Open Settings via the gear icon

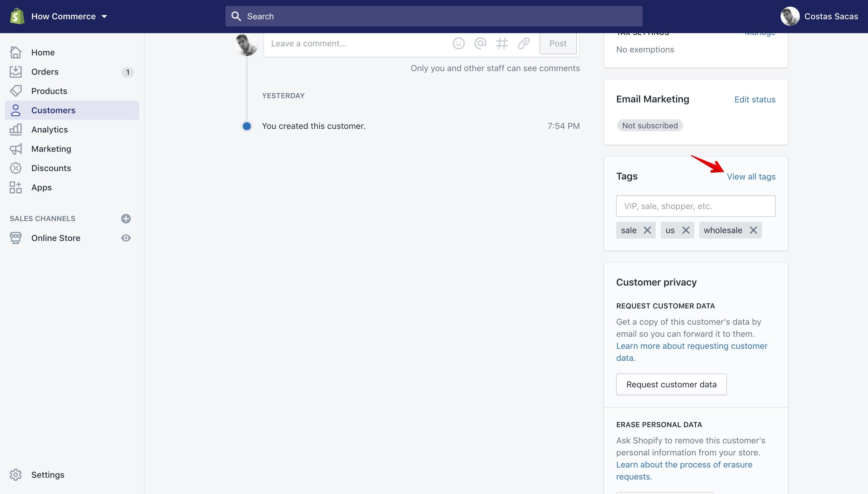pyautogui.click(x=16, y=475)
